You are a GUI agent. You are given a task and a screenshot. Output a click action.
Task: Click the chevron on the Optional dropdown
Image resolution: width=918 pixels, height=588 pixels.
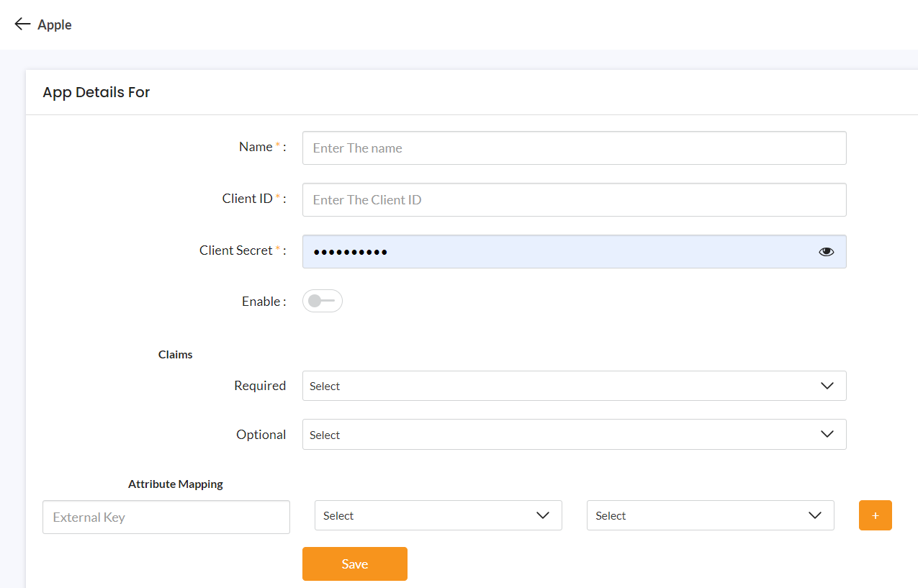[827, 434]
